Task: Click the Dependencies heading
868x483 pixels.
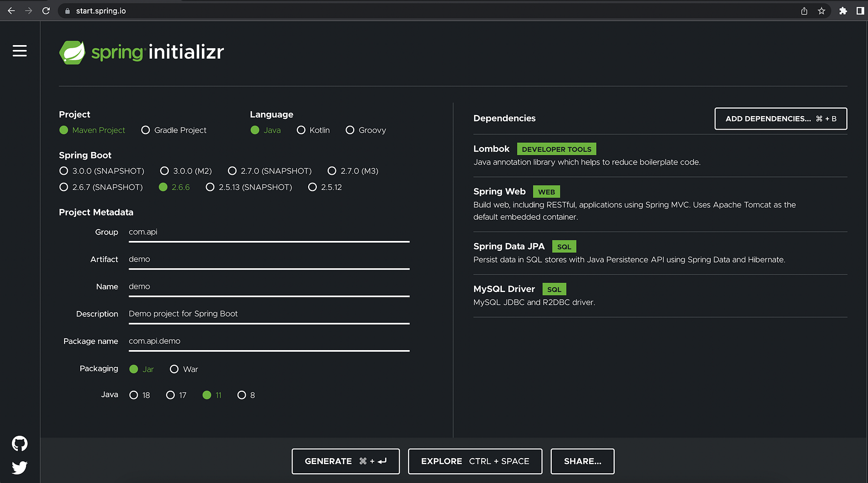Action: click(505, 118)
